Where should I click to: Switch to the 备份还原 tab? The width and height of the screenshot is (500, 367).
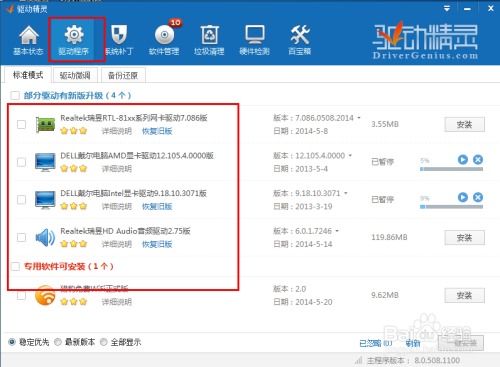pyautogui.click(x=123, y=75)
